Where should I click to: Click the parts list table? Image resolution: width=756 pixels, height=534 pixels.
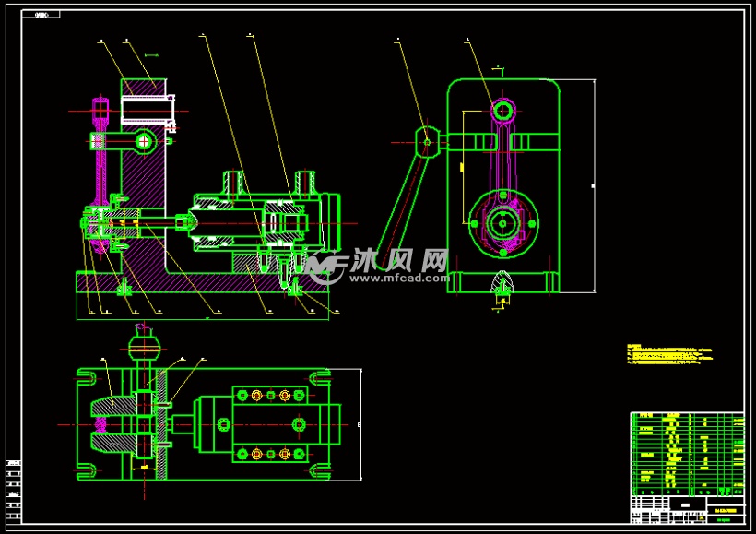click(686, 454)
